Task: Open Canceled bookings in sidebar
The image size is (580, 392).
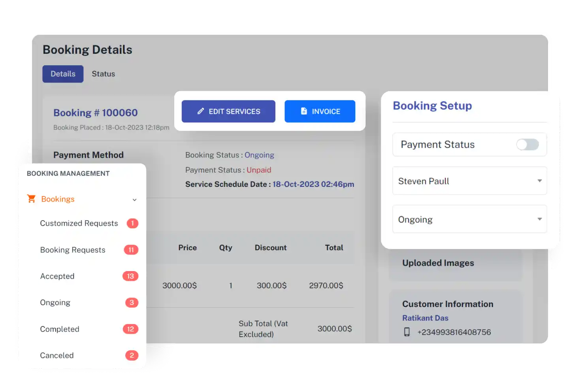Action: coord(57,355)
